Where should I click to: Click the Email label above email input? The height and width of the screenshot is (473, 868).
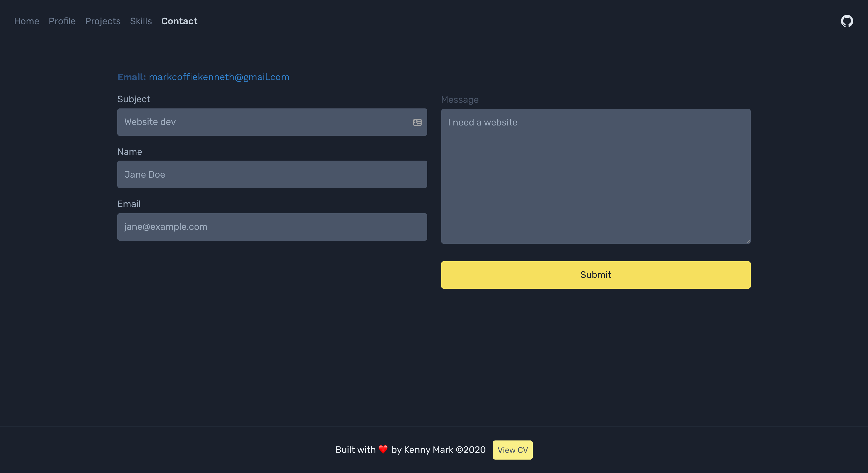click(x=129, y=204)
